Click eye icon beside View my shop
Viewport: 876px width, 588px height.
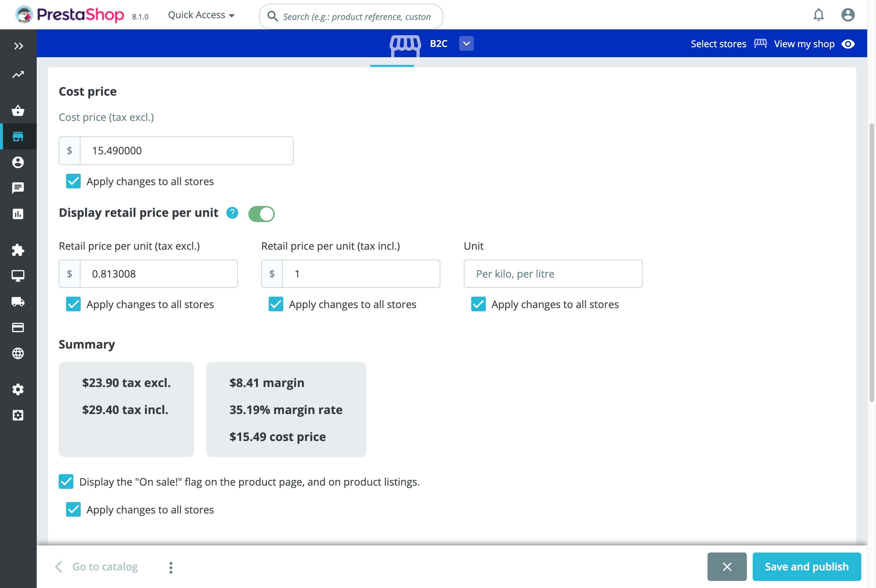point(848,44)
